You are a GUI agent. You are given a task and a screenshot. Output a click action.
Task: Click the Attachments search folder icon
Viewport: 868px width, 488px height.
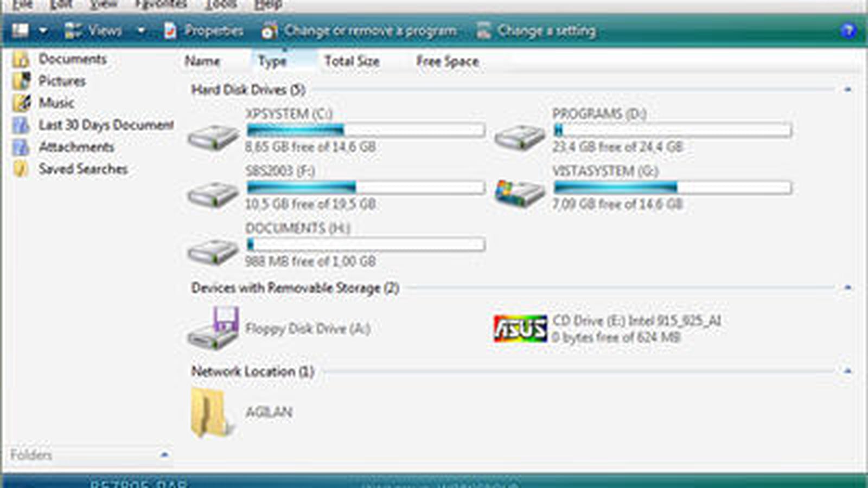click(21, 147)
